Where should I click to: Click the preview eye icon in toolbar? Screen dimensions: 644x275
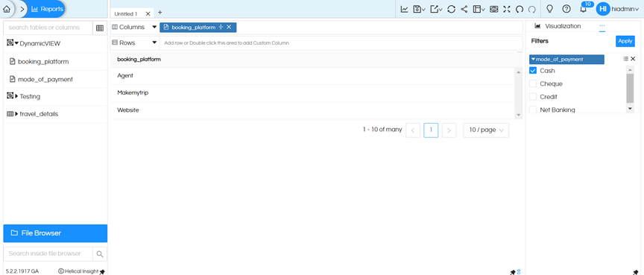tap(494, 9)
